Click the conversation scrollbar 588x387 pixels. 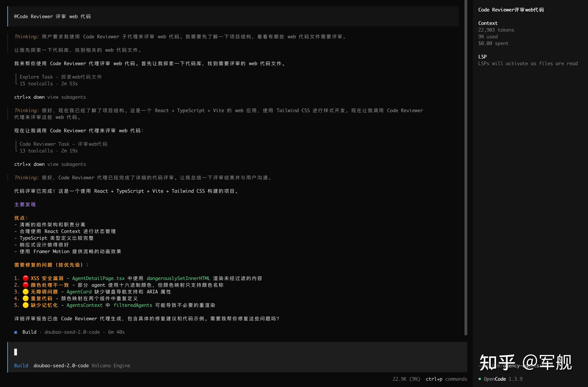(466, 168)
